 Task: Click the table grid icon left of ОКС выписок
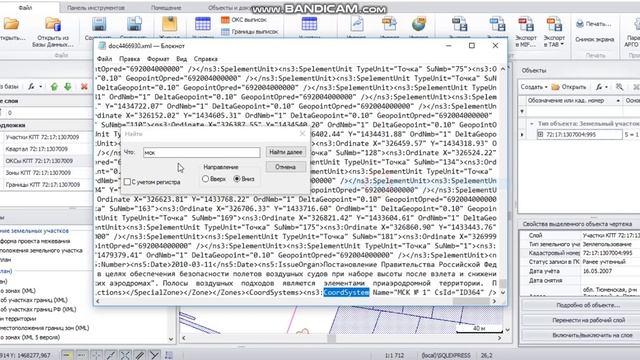coord(203,24)
